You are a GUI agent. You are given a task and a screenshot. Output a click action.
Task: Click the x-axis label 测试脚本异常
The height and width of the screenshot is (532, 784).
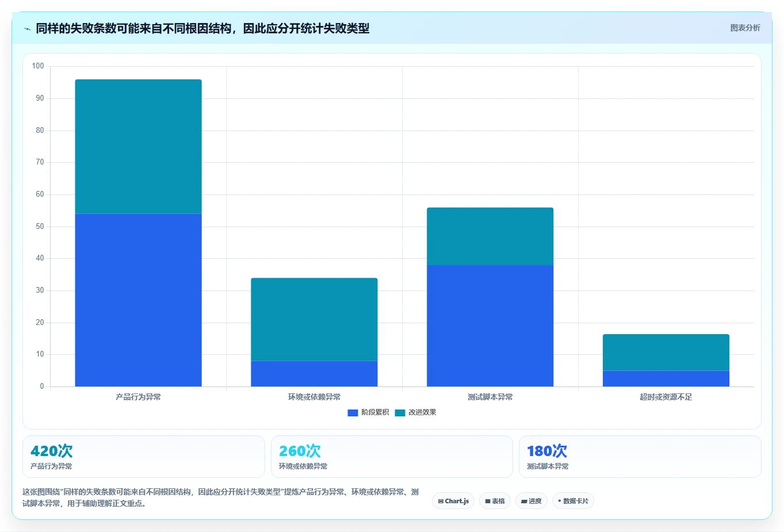click(x=490, y=397)
